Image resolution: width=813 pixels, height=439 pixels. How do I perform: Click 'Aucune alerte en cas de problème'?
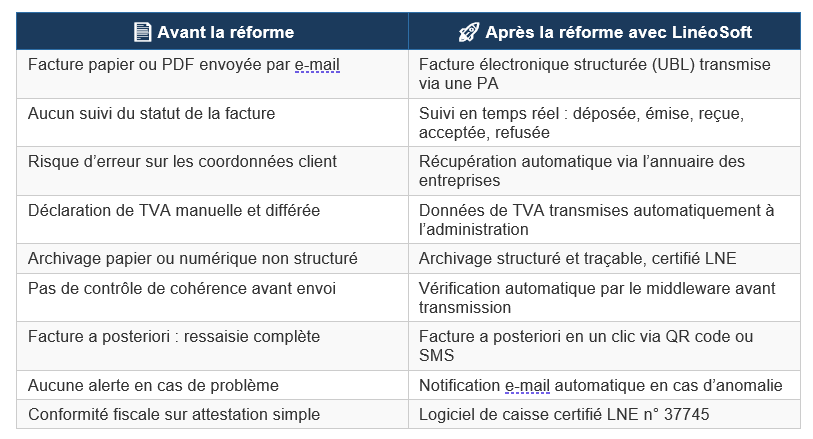pos(153,385)
